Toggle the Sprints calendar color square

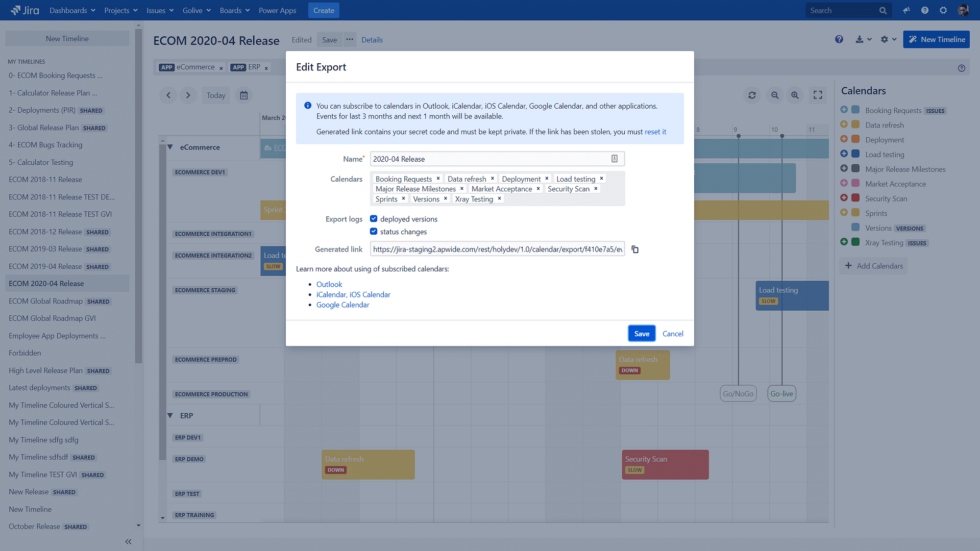click(854, 213)
